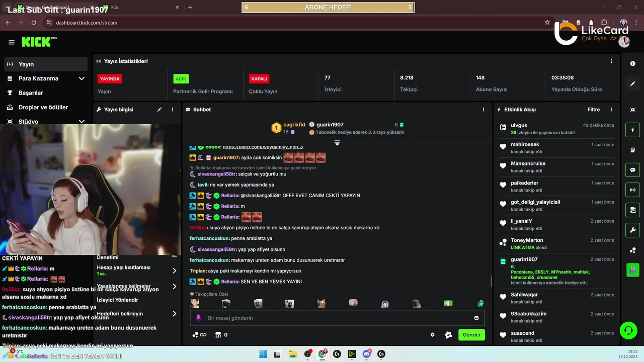The height and width of the screenshot is (362, 644).
Task: Select the teal Among Us crewmate emote
Action: coord(480,303)
